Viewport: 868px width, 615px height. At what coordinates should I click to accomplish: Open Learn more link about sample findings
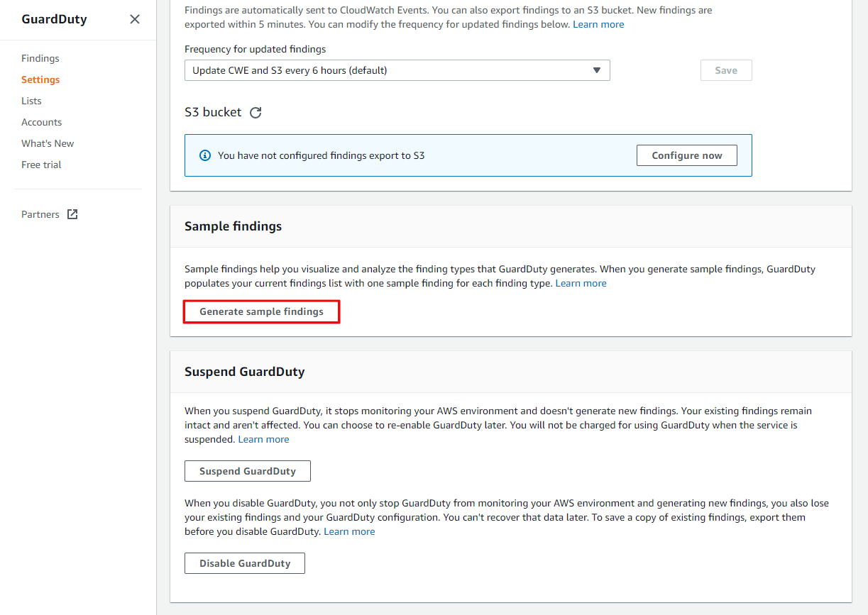(x=581, y=283)
